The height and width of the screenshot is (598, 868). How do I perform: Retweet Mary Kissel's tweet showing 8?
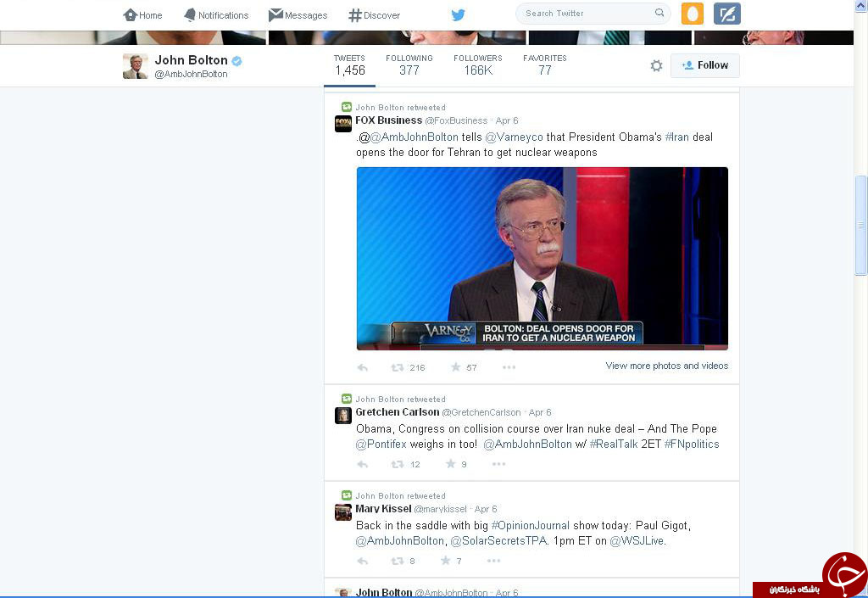[x=403, y=562]
